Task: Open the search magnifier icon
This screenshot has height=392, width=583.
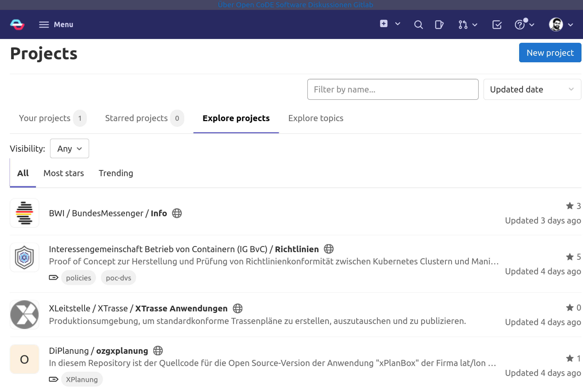Action: (418, 24)
